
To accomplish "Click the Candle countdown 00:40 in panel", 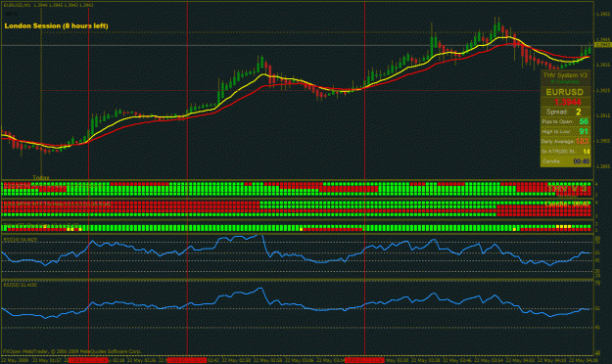I will [x=582, y=161].
